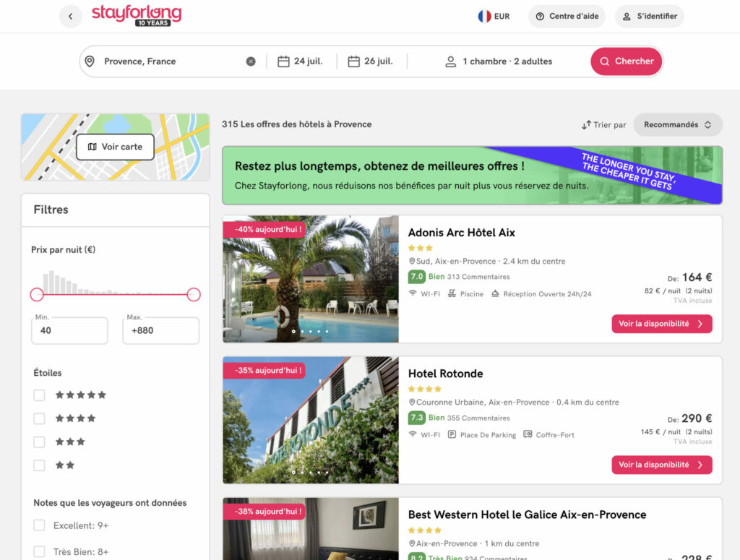Open the Hotel Rotonde title link
This screenshot has height=560, width=740.
(445, 374)
